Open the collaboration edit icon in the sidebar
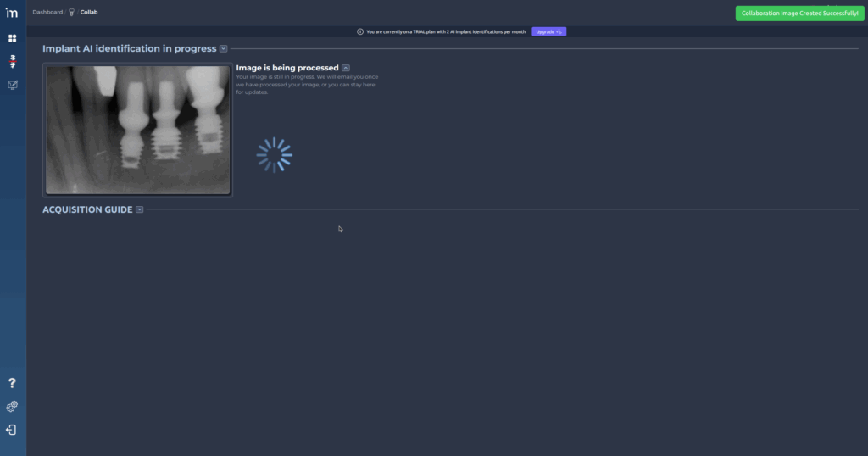 13,85
